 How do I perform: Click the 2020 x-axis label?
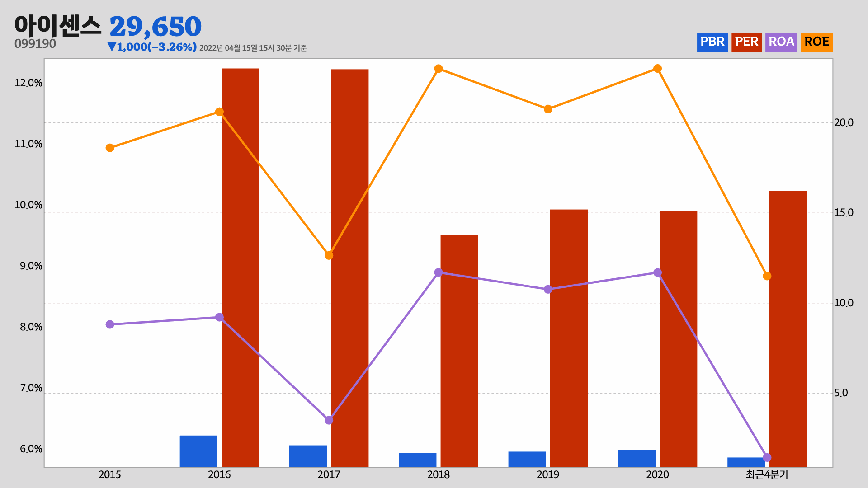[657, 474]
